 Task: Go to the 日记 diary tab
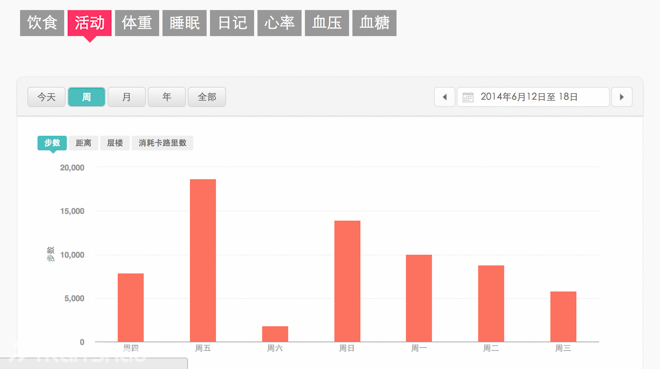pos(232,23)
